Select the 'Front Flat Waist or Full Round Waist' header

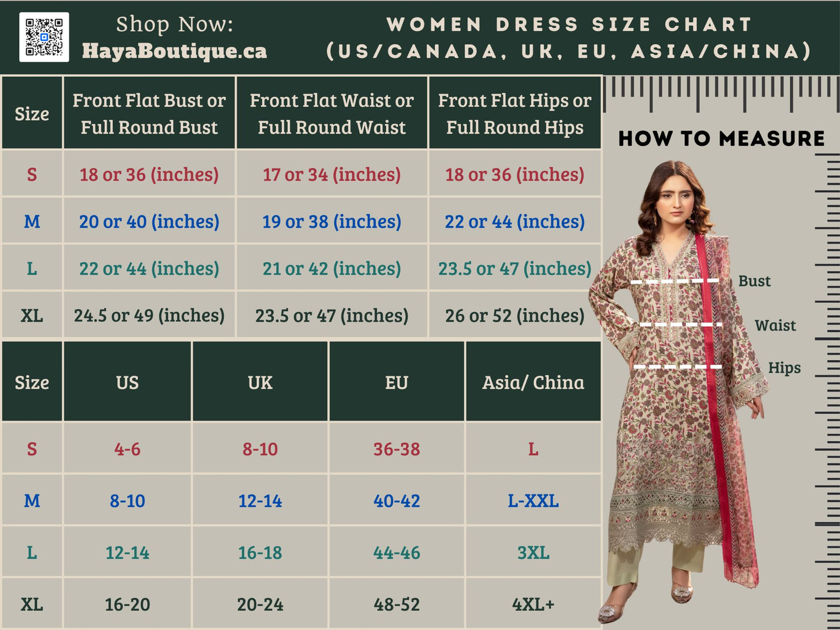[332, 113]
